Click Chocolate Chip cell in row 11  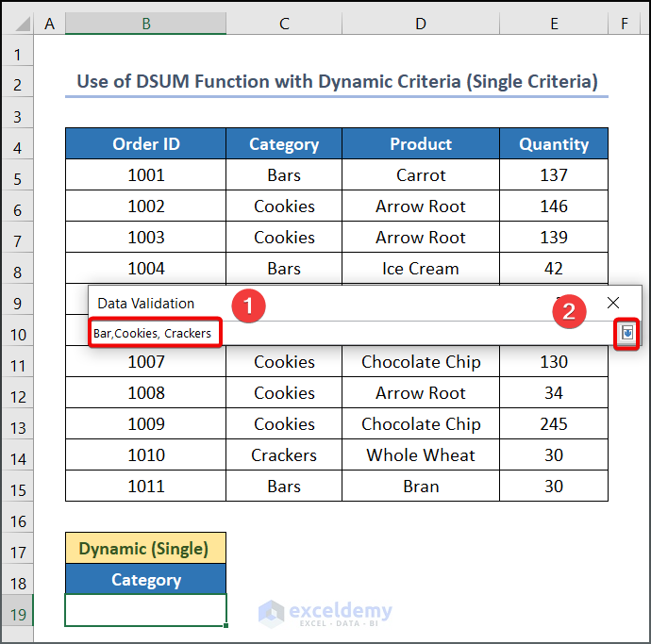tap(421, 362)
